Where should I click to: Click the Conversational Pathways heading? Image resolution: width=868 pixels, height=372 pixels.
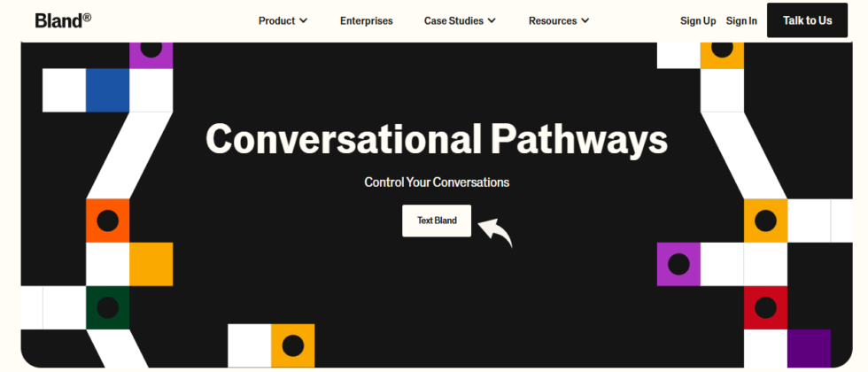click(436, 138)
